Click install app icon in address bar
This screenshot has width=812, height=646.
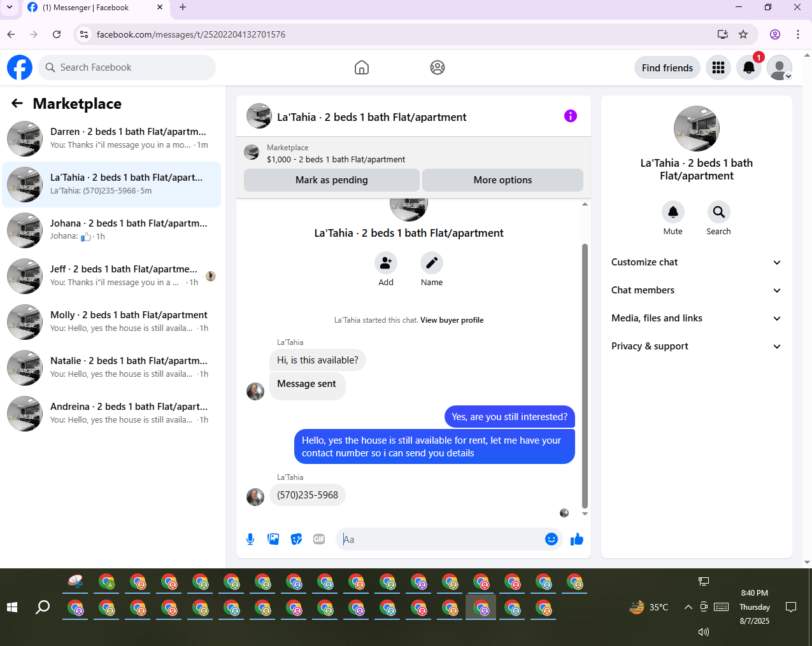point(723,34)
